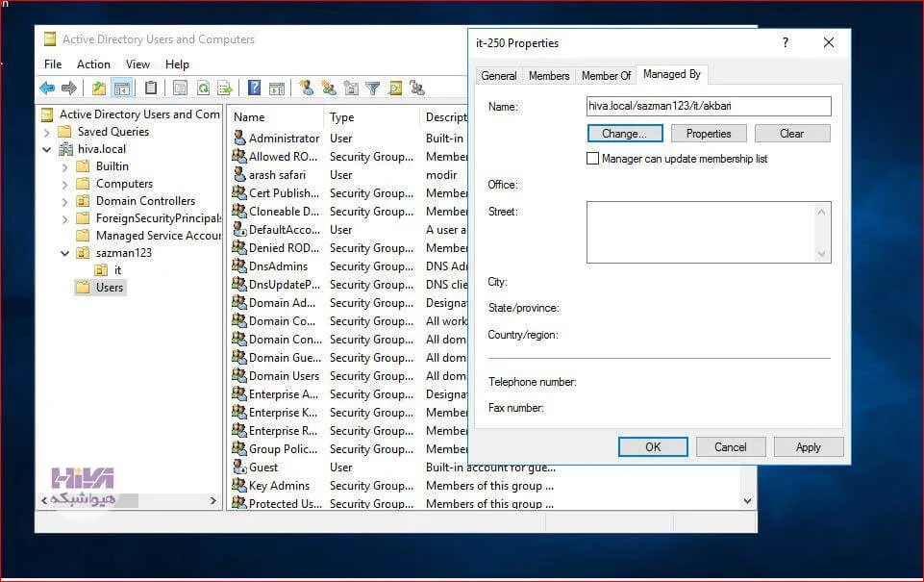Open Help from the blue question-mark icon
The height and width of the screenshot is (582, 924).
coord(254,88)
